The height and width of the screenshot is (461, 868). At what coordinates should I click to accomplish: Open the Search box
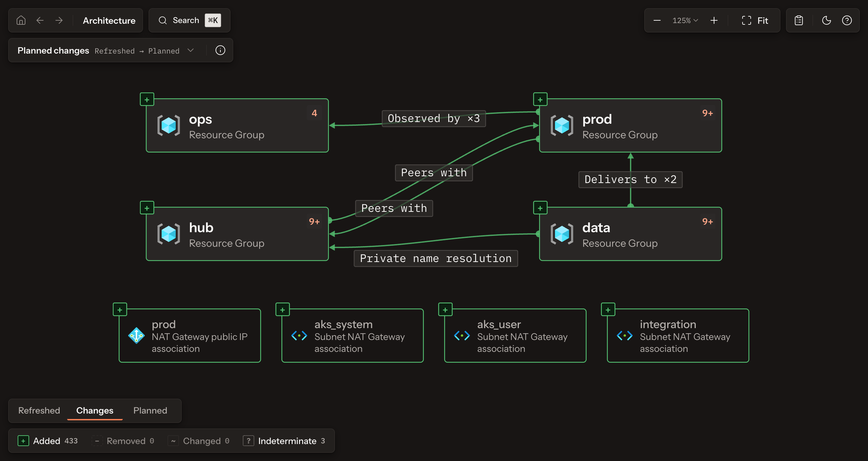pos(190,20)
